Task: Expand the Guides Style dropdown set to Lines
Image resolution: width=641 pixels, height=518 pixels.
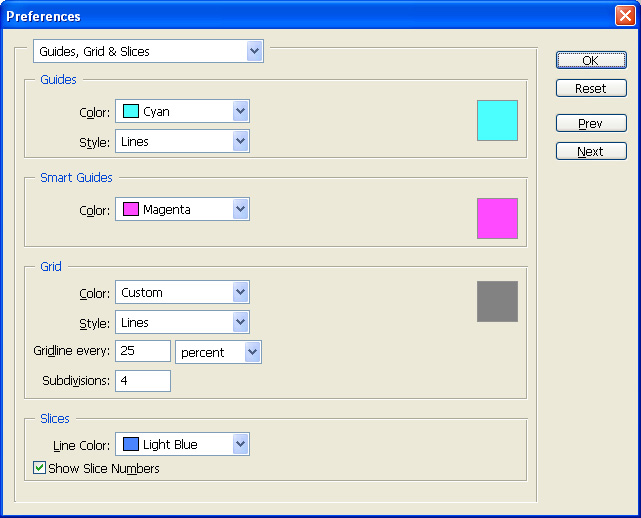Action: [182, 141]
